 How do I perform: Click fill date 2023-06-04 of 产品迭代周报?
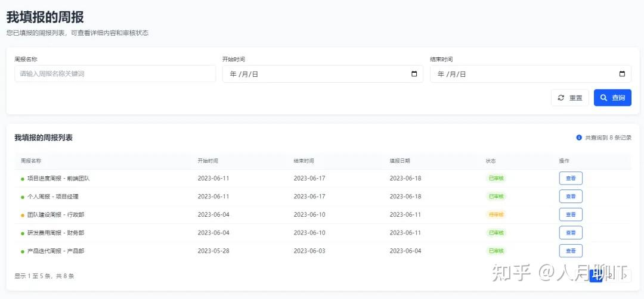point(405,251)
